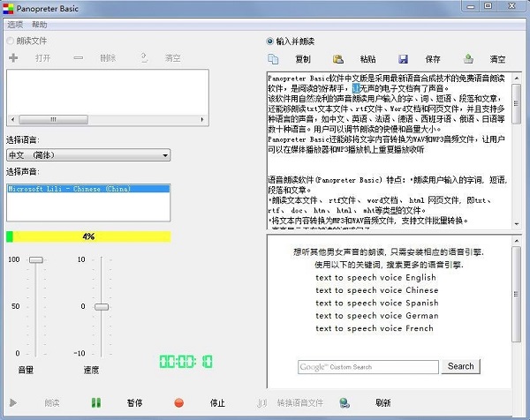This screenshot has width=530, height=420.
Task: Click the clear list icon on the left panel
Action: (144, 58)
